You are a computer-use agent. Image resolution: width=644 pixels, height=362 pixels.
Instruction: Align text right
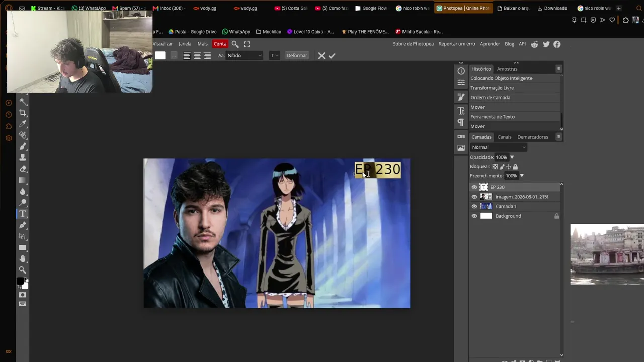[207, 56]
